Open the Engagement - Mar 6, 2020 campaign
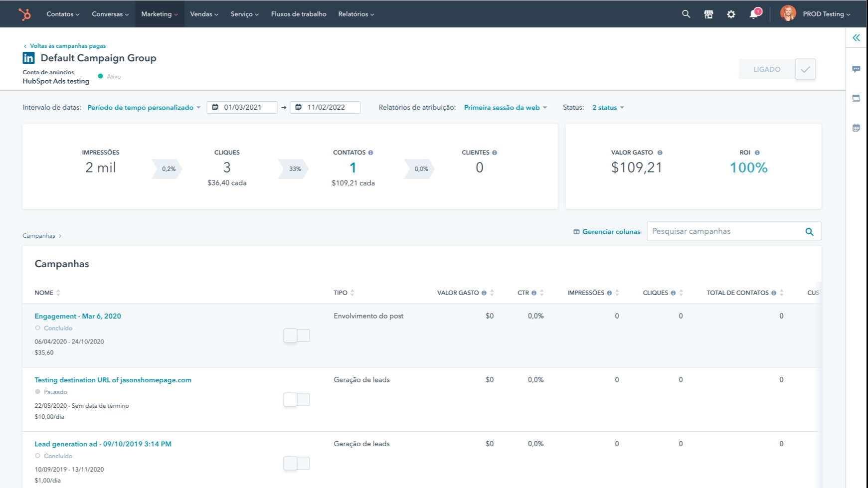 click(78, 316)
